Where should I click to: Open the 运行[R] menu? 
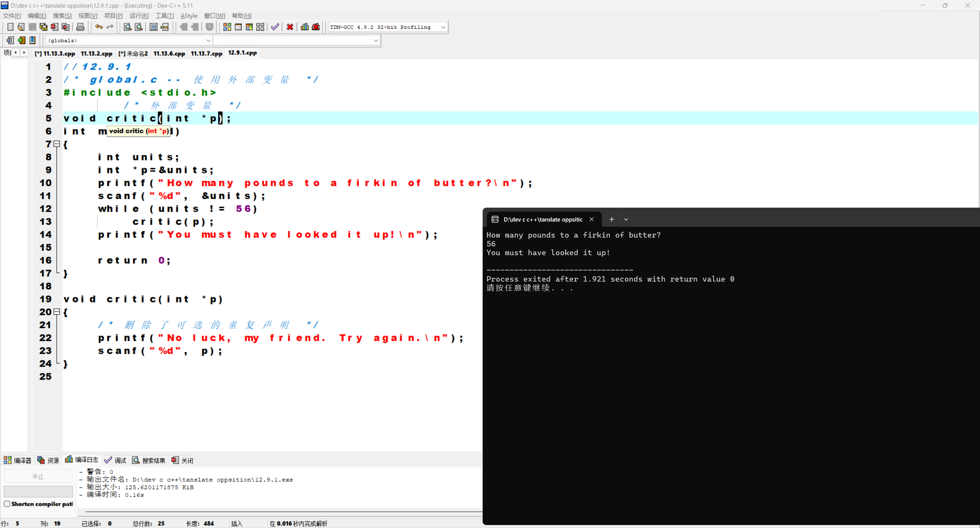(139, 16)
